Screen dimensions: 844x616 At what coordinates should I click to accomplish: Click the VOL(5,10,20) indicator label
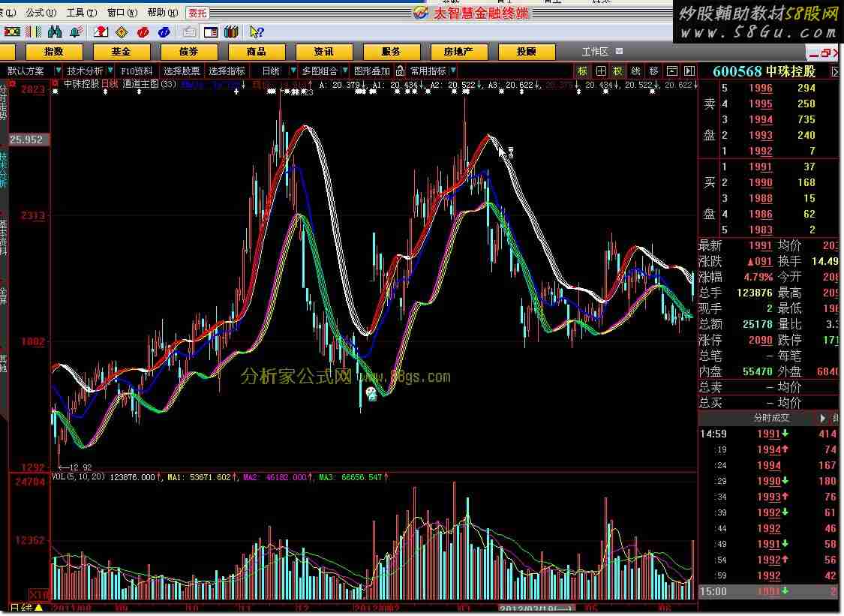point(78,477)
